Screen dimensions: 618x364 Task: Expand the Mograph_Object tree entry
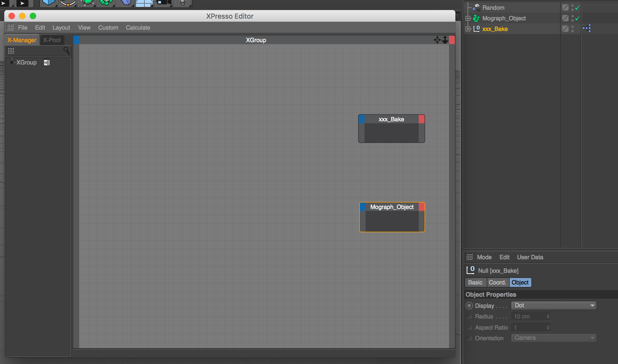(x=468, y=18)
